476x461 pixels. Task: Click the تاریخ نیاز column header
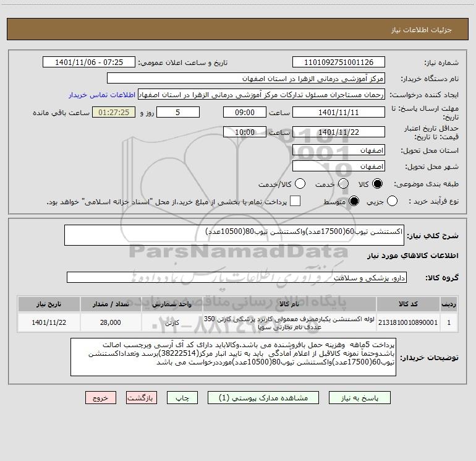[49, 304]
